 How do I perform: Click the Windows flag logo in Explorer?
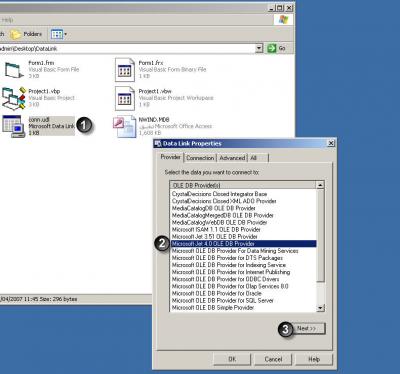[283, 20]
